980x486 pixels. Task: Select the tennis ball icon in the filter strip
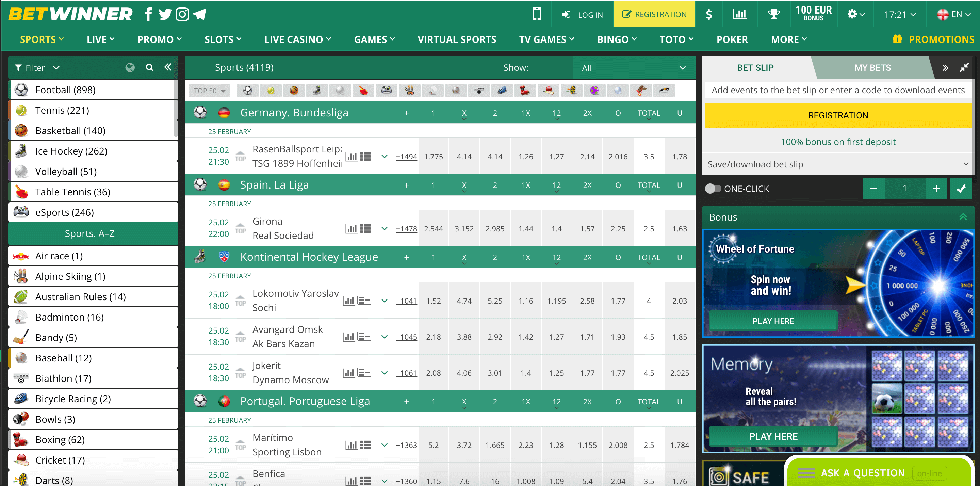(x=271, y=91)
